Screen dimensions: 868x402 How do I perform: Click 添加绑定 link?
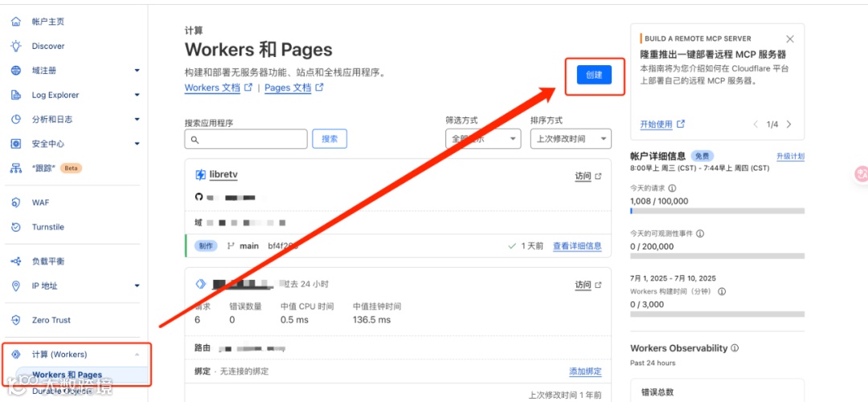(585, 371)
